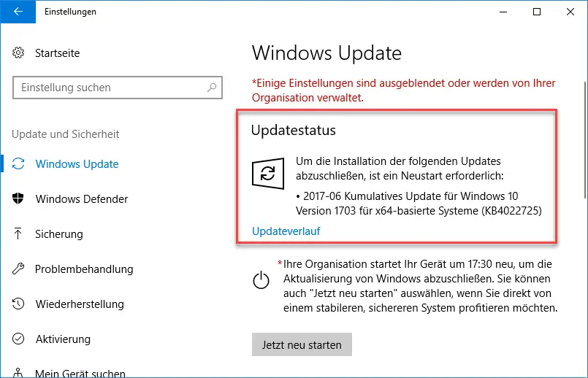
Task: Click the Sicherung upload arrow icon
Action: click(18, 234)
